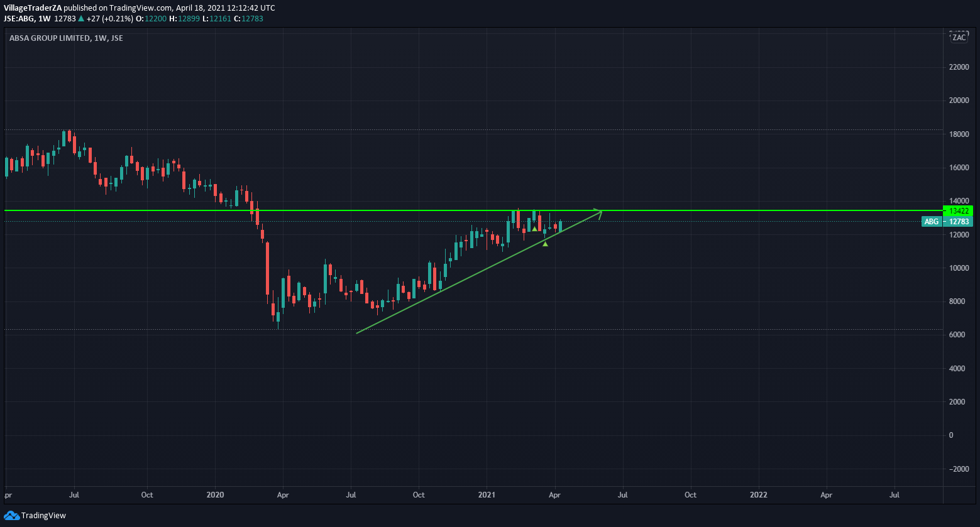Click the green up-triangle price change icon
980x527 pixels.
click(x=81, y=19)
